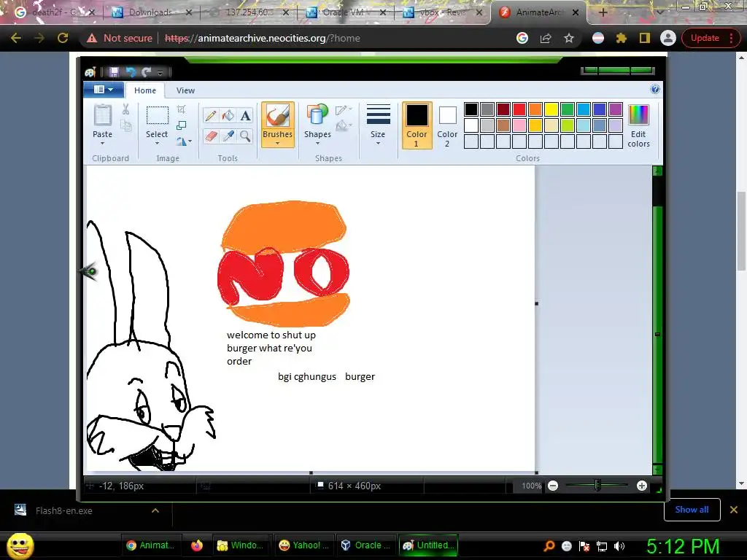
Task: Click the Zoom in plus button
Action: (x=642, y=486)
